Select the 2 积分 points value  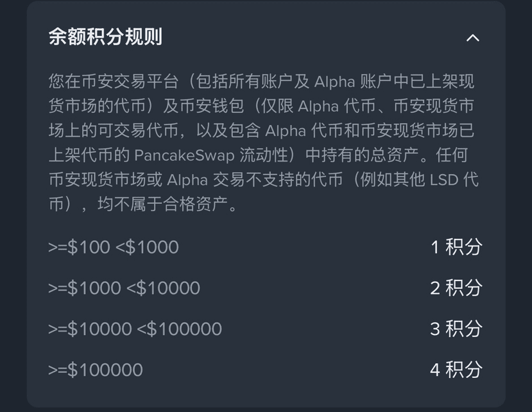(x=456, y=288)
